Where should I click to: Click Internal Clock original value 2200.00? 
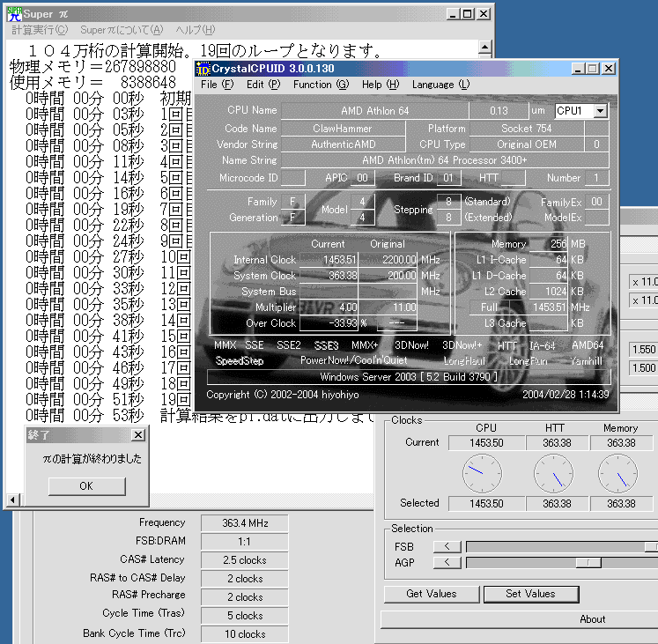click(x=388, y=260)
